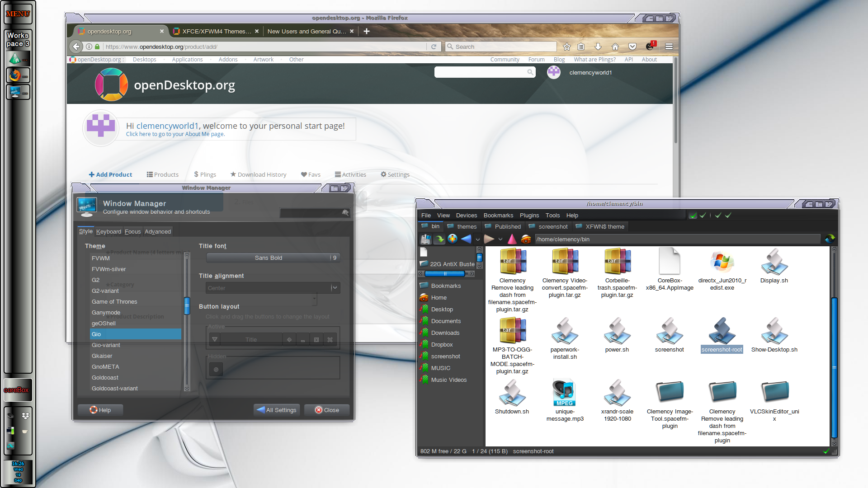
Task: Click the Firefox home icon
Action: click(x=615, y=47)
